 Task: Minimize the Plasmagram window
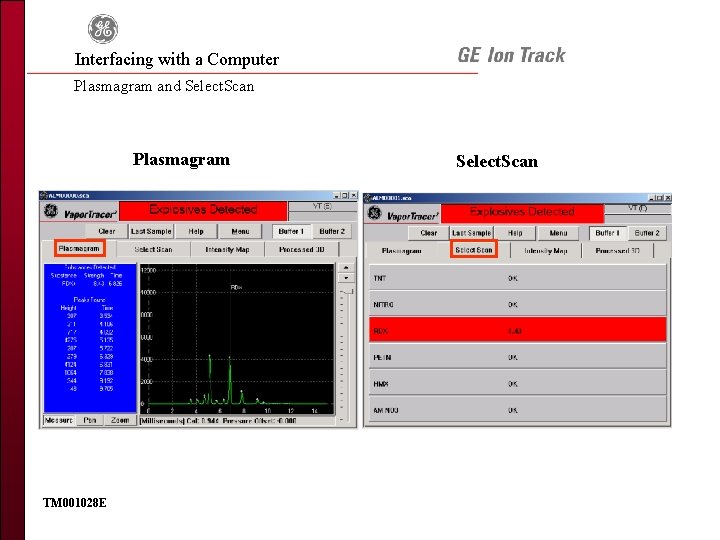337,195
